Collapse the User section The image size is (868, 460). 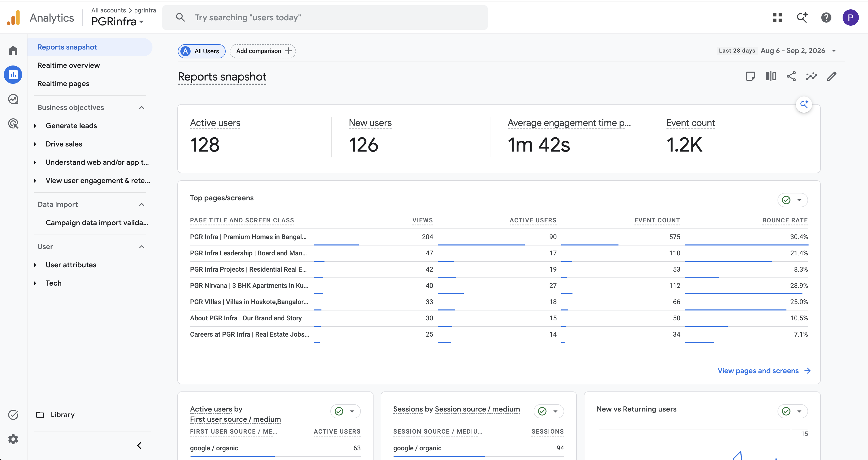point(142,247)
